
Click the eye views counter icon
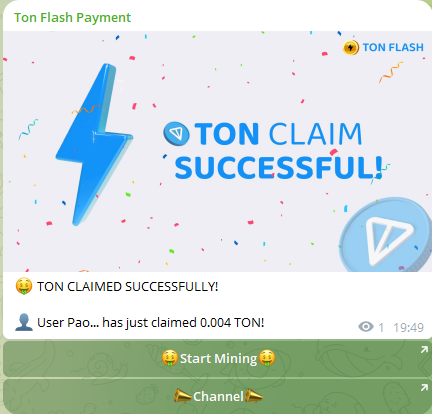tap(366, 327)
